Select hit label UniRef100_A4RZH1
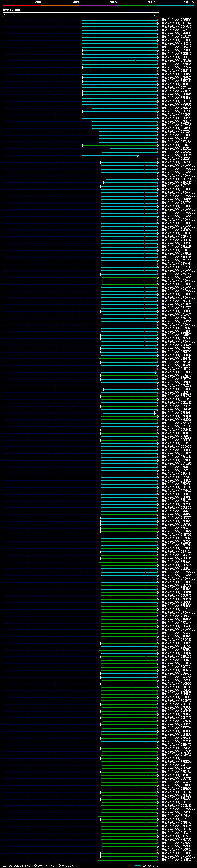 [x=177, y=182]
